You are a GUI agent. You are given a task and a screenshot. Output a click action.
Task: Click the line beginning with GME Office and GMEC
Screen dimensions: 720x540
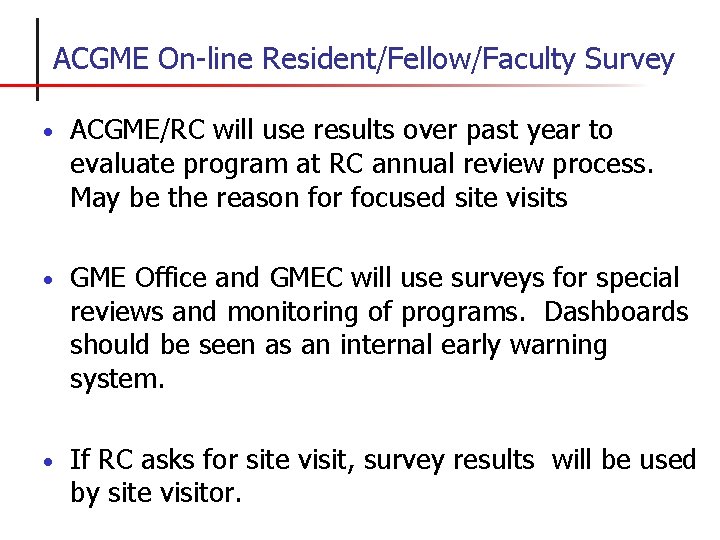[374, 279]
